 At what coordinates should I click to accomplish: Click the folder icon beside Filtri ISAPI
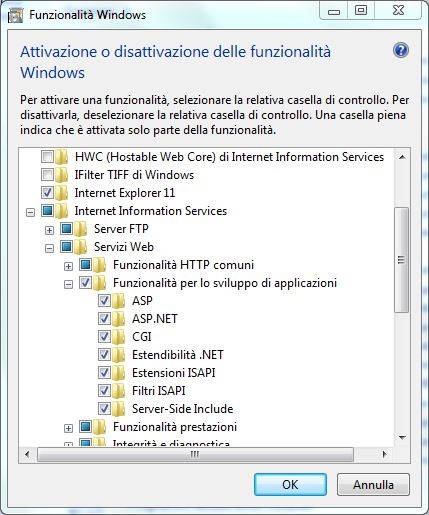(118, 391)
